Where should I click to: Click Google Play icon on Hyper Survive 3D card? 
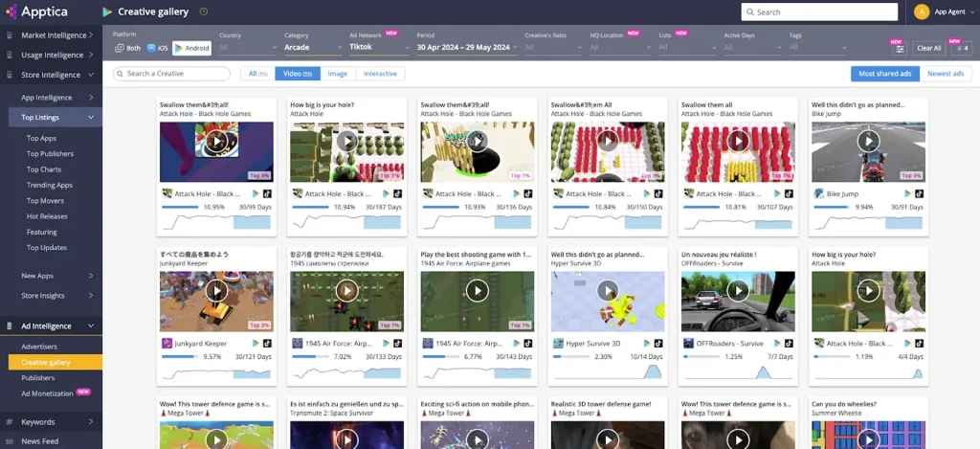coord(645,343)
